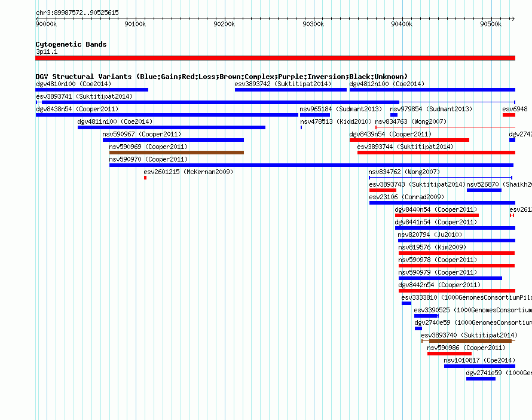Click the 90300k ruler tick label
532x420 pixels.
pyautogui.click(x=313, y=24)
